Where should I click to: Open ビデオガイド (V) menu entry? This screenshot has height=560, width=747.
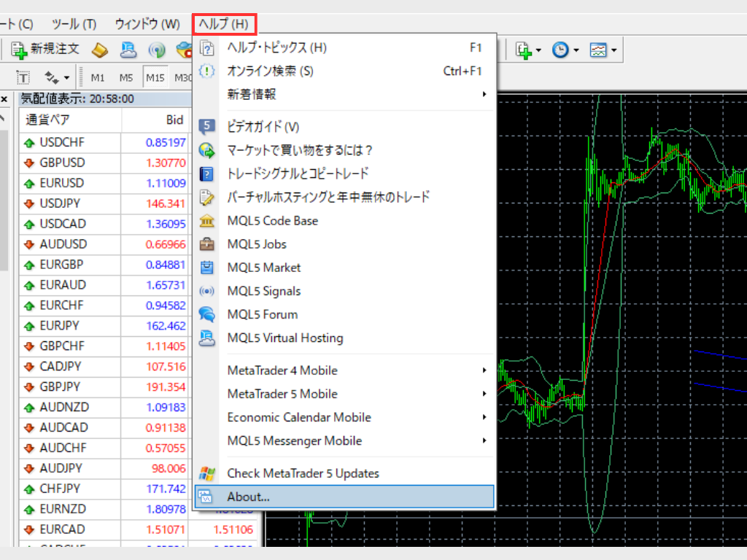pyautogui.click(x=344, y=127)
